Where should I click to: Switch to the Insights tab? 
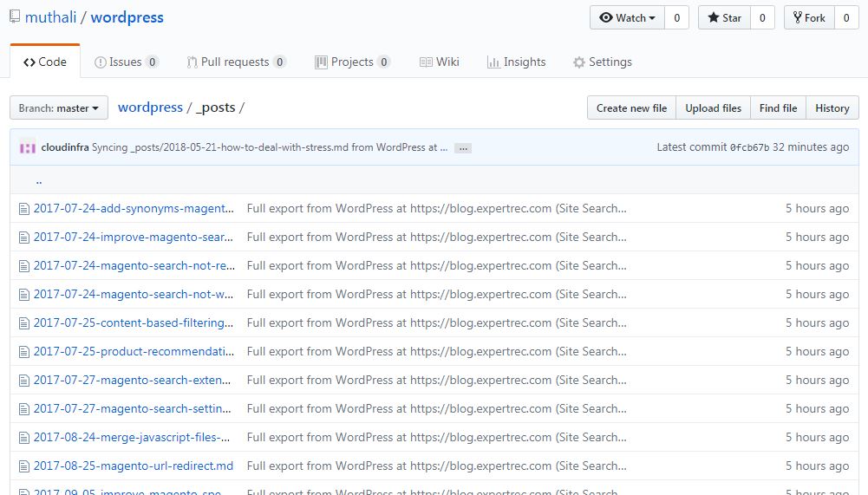coord(517,62)
